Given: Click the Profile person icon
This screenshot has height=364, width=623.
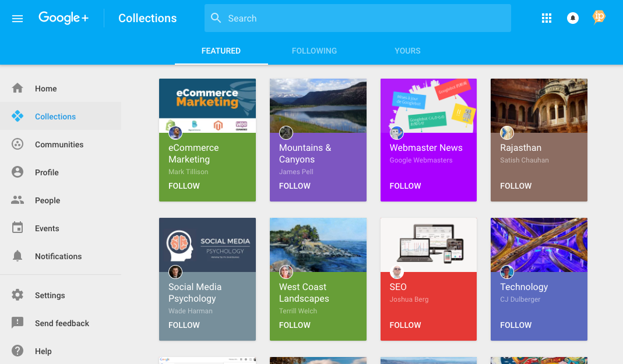Looking at the screenshot, I should 17,172.
